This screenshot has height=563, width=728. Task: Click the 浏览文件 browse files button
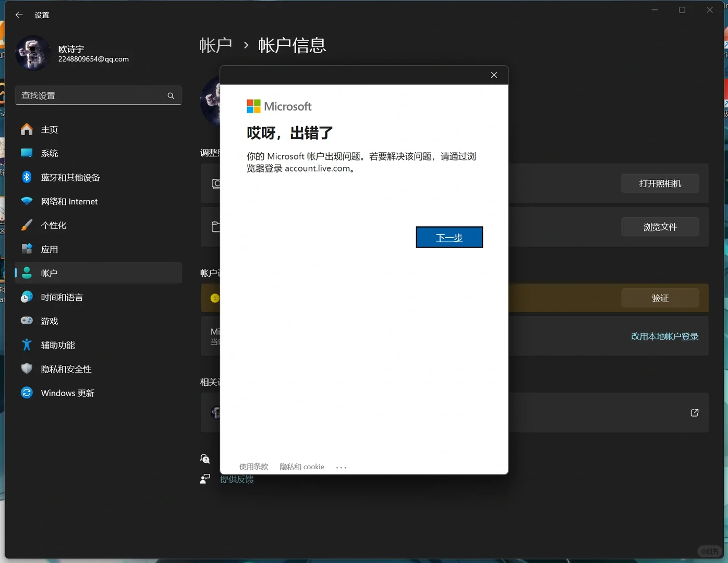pyautogui.click(x=660, y=227)
